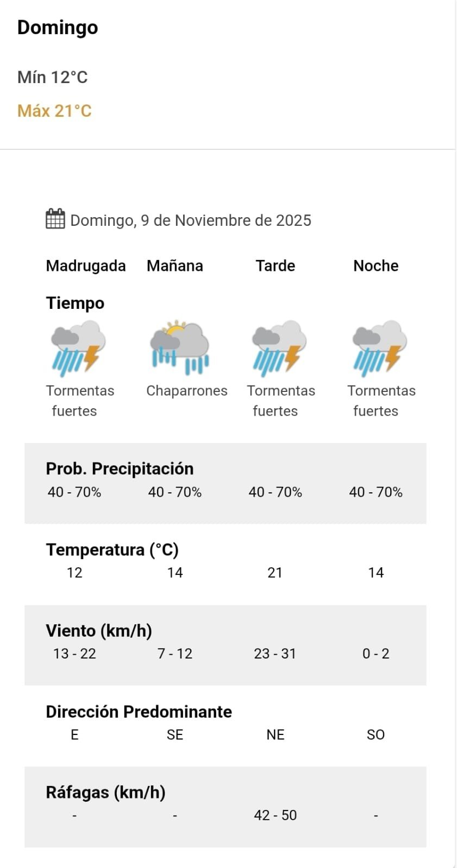457x868 pixels.
Task: Click the date text Domingo, 9 de Noviembre
Action: click(x=191, y=220)
